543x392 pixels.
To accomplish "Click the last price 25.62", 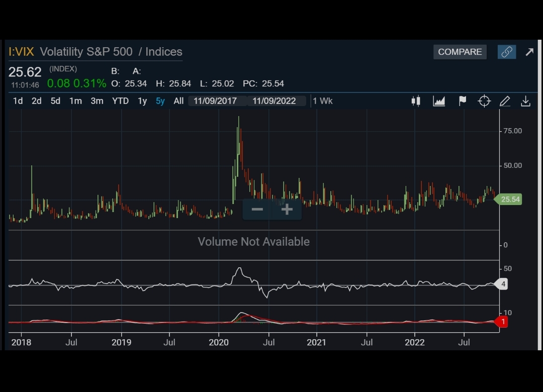I will [x=25, y=72].
